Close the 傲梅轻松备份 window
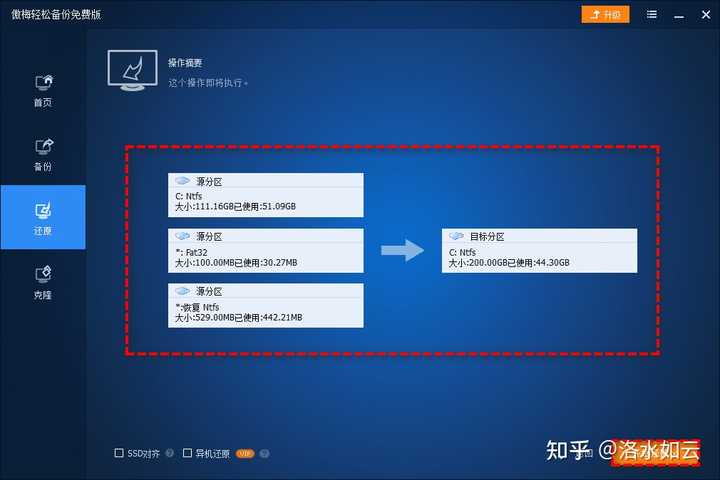This screenshot has width=720, height=480. (x=702, y=15)
